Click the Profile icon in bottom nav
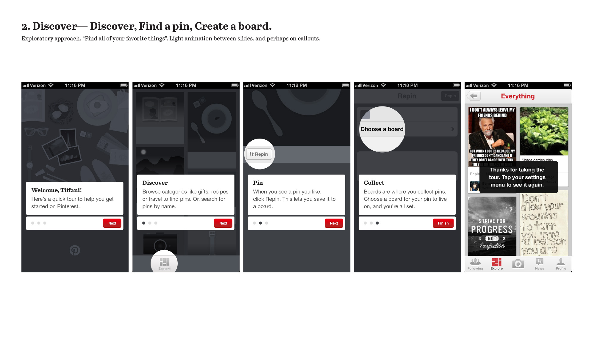Screen dimensions: 600x364 pos(562,264)
